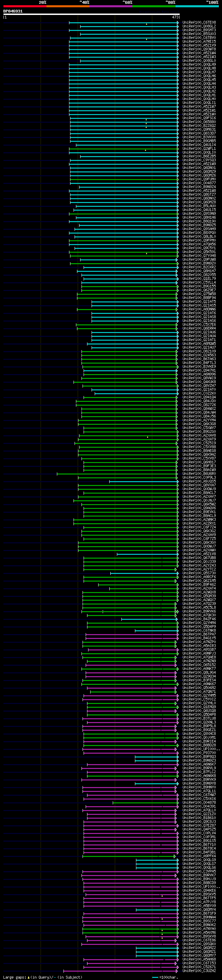Open the UniRef100_C6TE08 hit label
Image resolution: width=222 pixels, height=980 pixels.
(199, 23)
